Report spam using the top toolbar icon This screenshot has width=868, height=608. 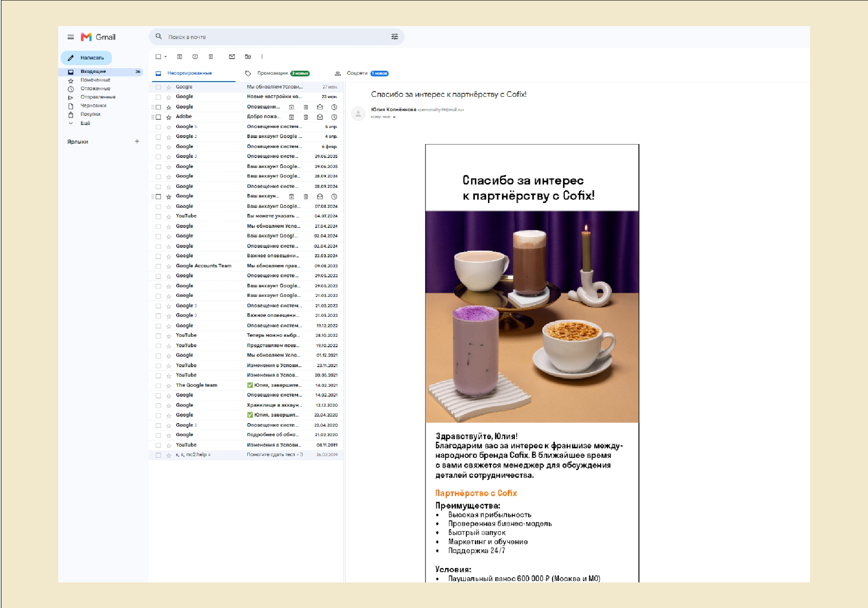click(195, 56)
